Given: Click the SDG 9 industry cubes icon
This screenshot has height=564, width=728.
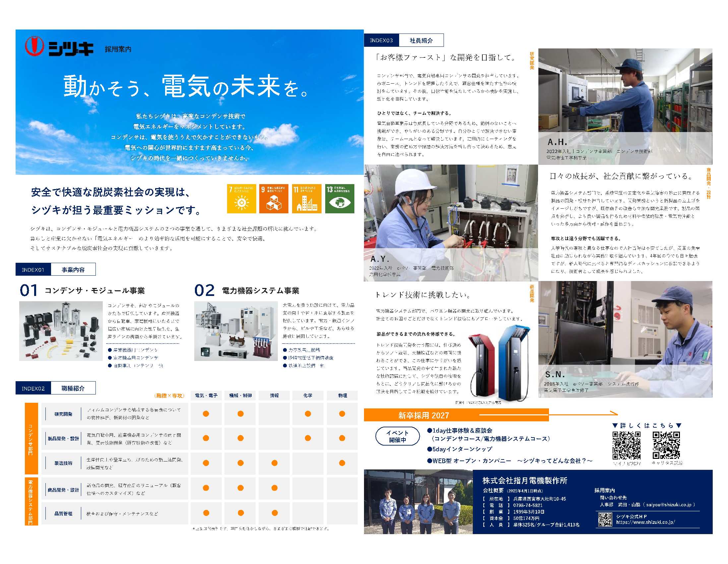Looking at the screenshot, I should coord(274,198).
